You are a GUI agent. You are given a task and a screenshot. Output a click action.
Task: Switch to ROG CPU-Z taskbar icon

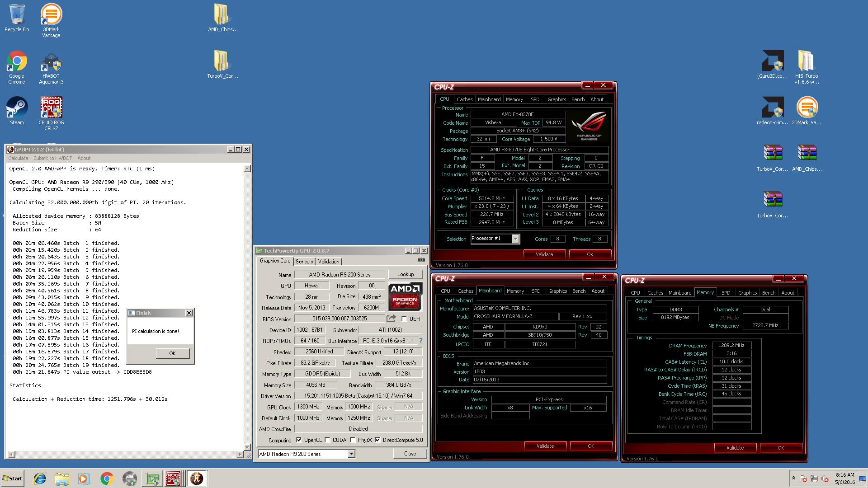(x=174, y=479)
